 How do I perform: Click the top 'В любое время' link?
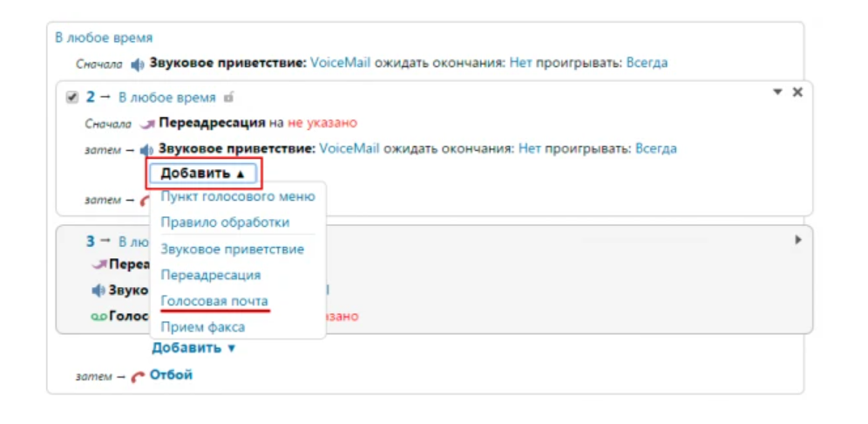click(x=104, y=38)
